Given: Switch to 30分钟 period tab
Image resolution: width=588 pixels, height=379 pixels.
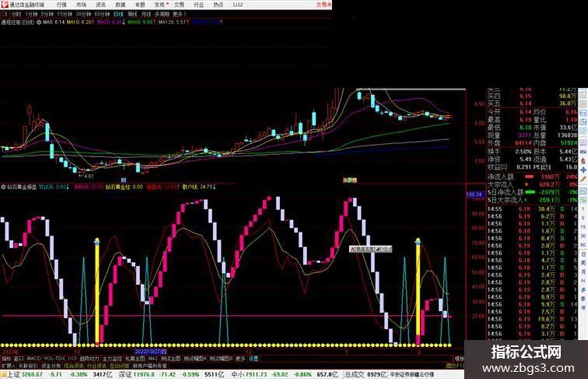Looking at the screenshot, I should click(x=83, y=14).
